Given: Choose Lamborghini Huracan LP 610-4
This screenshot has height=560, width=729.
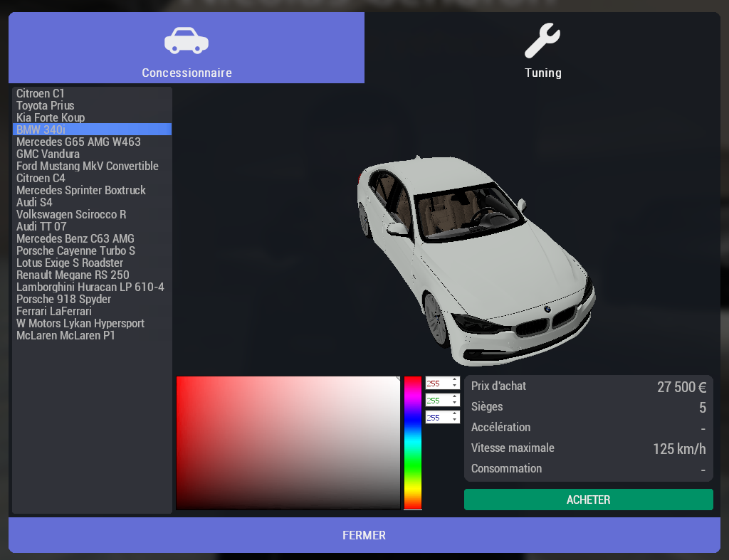Looking at the screenshot, I should pos(92,287).
